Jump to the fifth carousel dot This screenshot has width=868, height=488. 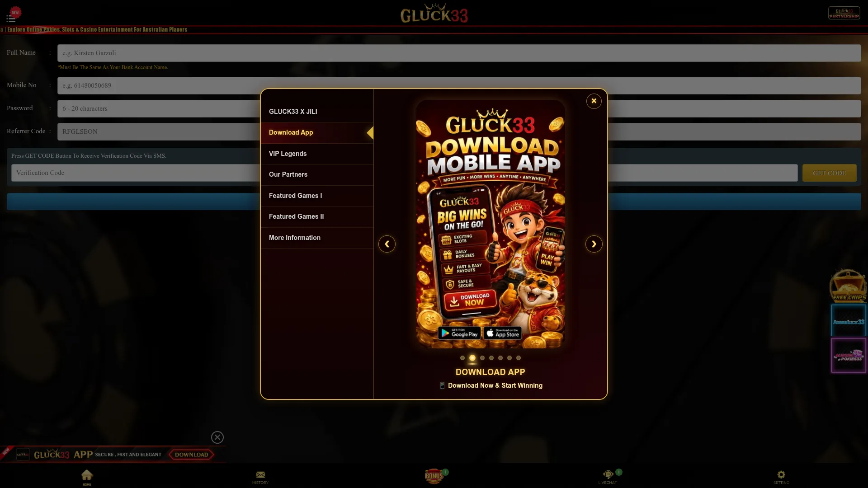point(500,358)
